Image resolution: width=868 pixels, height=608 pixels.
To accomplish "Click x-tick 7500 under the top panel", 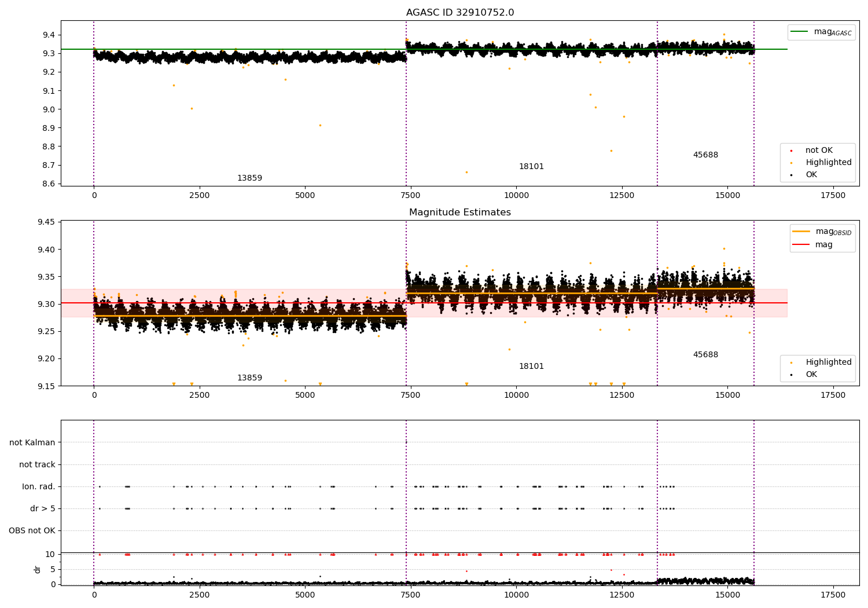I will (411, 196).
